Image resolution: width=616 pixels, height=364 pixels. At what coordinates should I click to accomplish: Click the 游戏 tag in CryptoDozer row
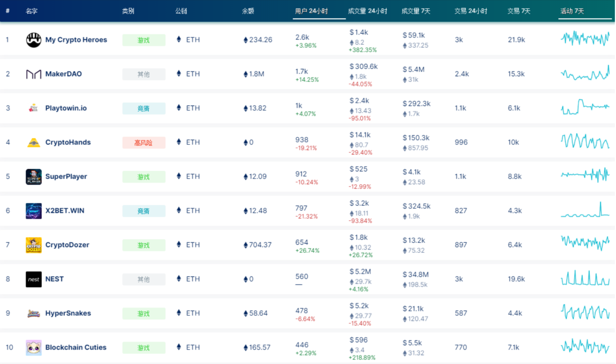coord(144,245)
